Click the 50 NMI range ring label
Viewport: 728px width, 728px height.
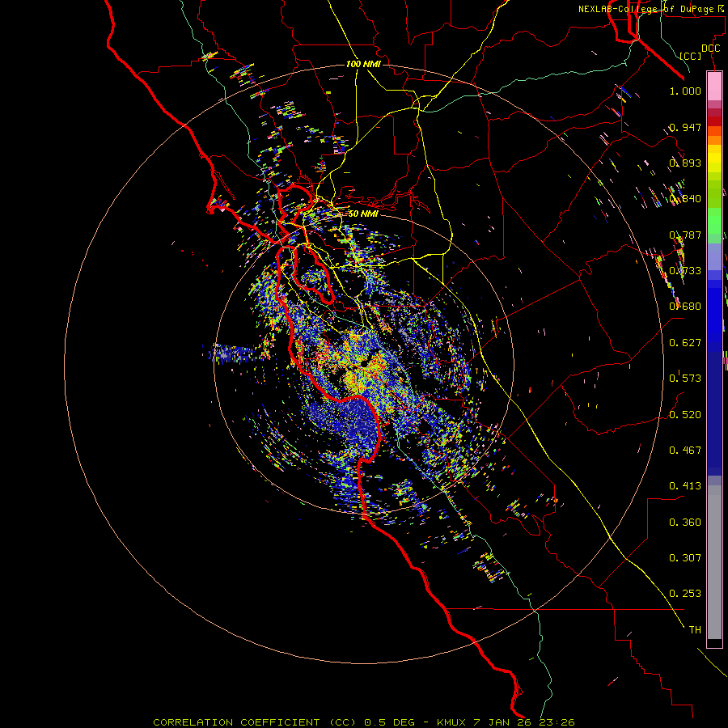click(x=363, y=214)
